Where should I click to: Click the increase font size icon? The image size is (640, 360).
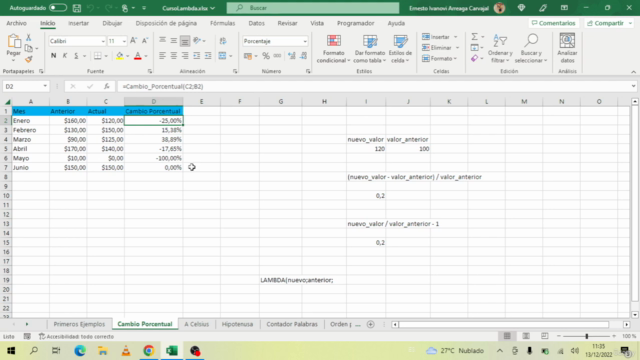(x=133, y=41)
